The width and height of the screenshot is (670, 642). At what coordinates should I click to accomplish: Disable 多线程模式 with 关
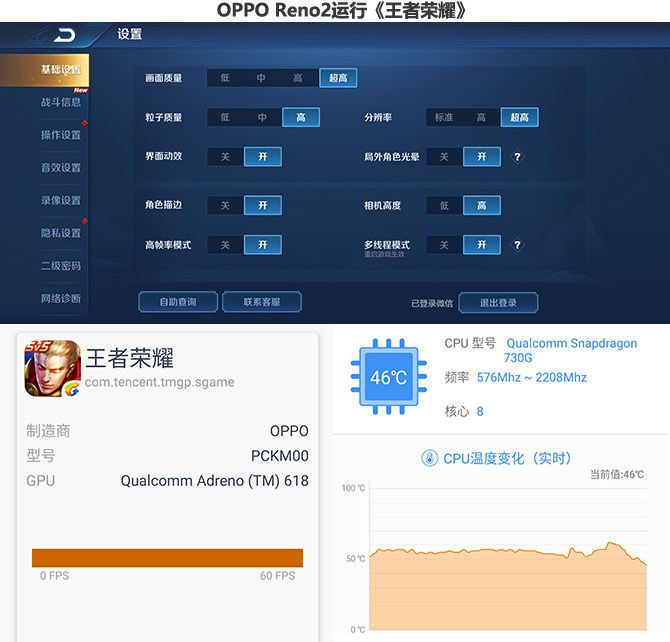click(444, 245)
